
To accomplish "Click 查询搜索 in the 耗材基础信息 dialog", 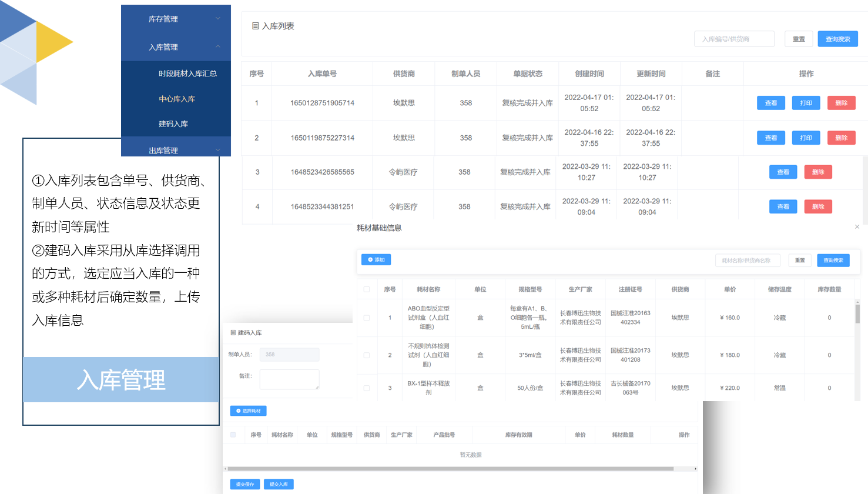I will click(833, 260).
